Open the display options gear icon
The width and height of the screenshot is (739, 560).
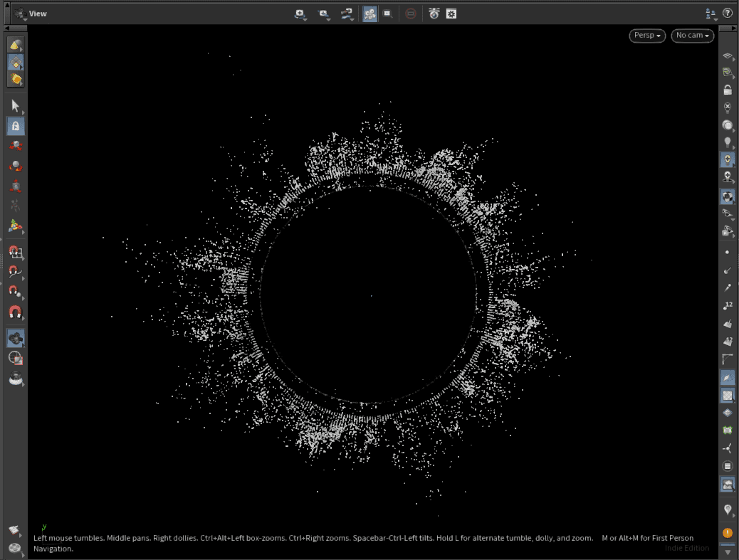click(451, 14)
